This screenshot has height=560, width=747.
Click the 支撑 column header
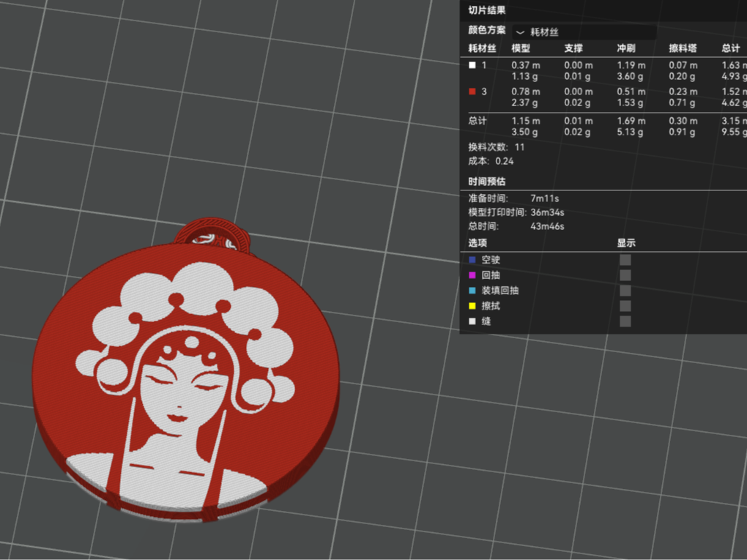coord(573,48)
